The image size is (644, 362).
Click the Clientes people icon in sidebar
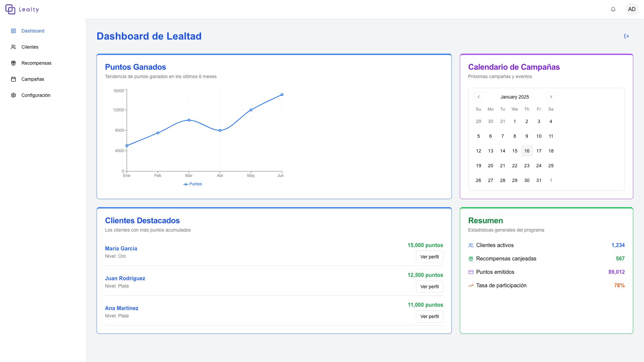tap(13, 47)
